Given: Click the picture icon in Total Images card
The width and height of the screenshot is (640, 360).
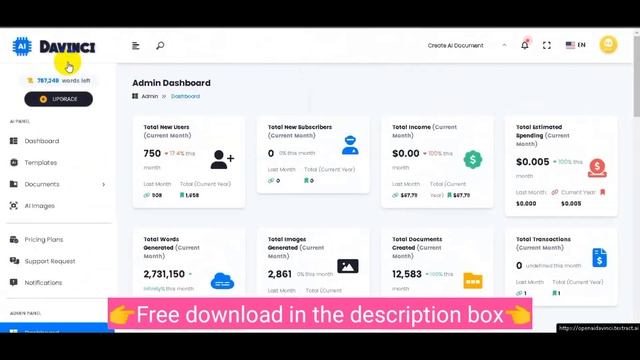Looking at the screenshot, I should pyautogui.click(x=348, y=266).
